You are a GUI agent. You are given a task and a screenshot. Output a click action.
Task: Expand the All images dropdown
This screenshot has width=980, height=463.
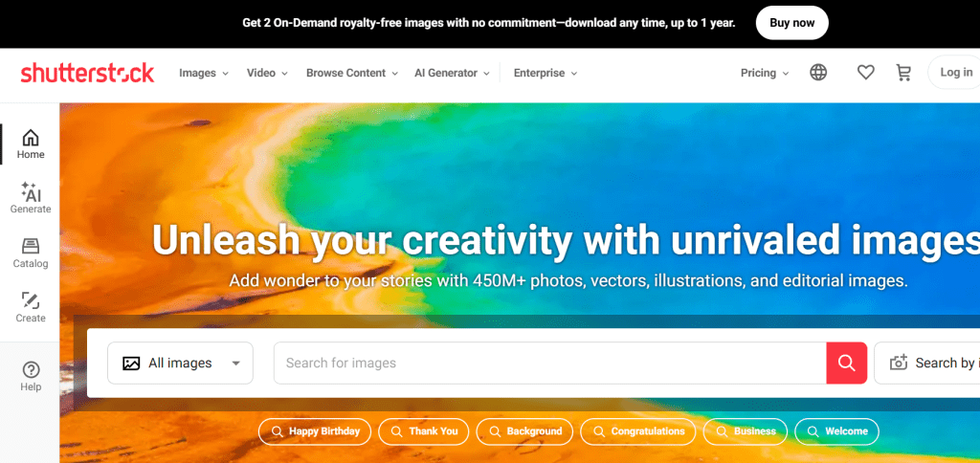click(x=180, y=363)
